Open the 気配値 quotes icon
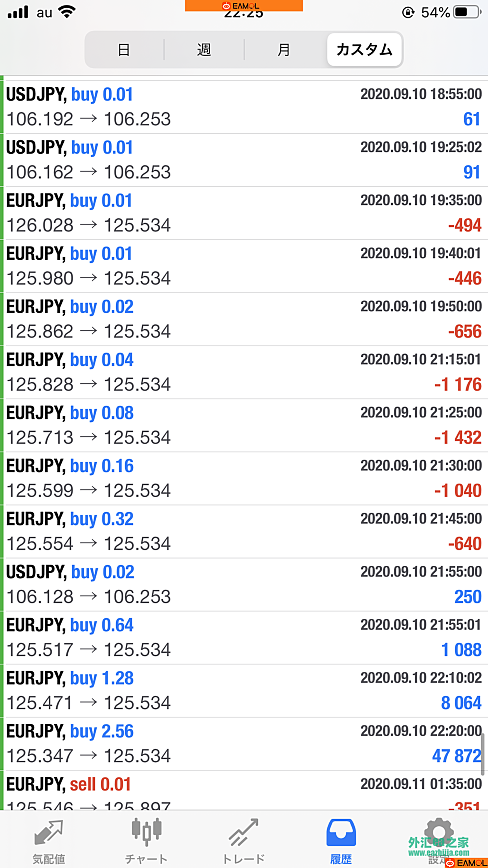 pos(48,833)
